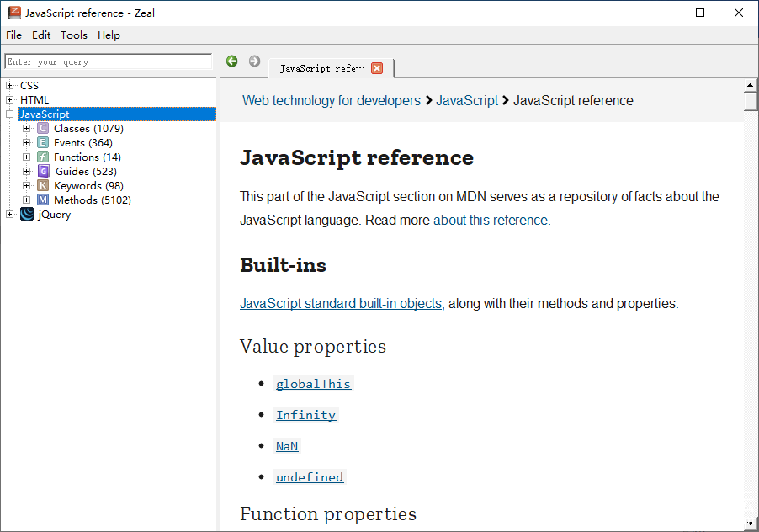The image size is (759, 532).
Task: Select Guides (523) in the tree
Action: [x=86, y=172]
